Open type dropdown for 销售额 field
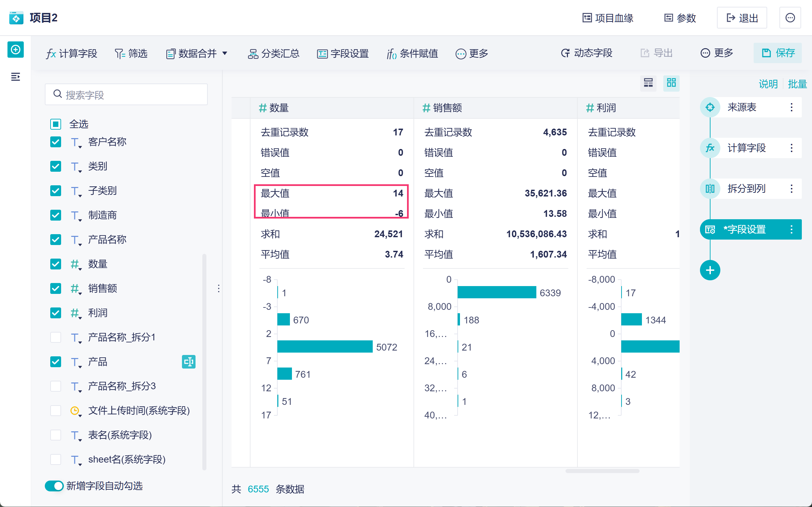This screenshot has height=507, width=812. point(76,289)
